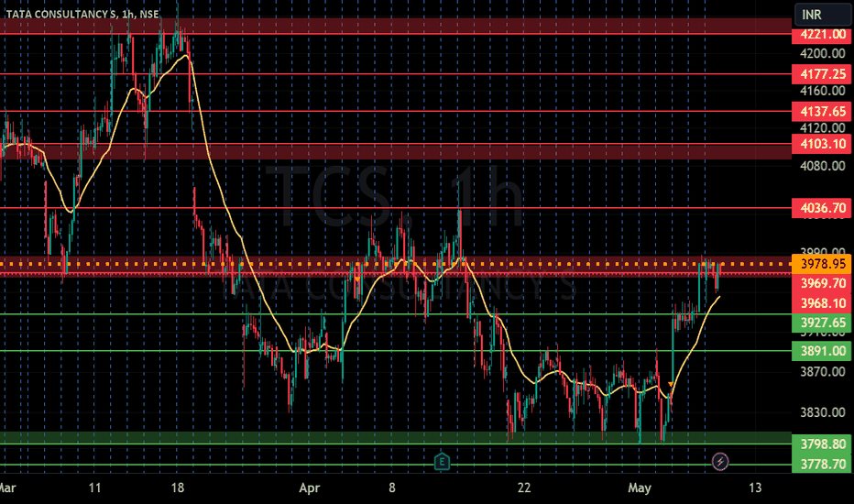Click the green 3891.00 price label
This screenshot has height=504, width=854.
823,351
